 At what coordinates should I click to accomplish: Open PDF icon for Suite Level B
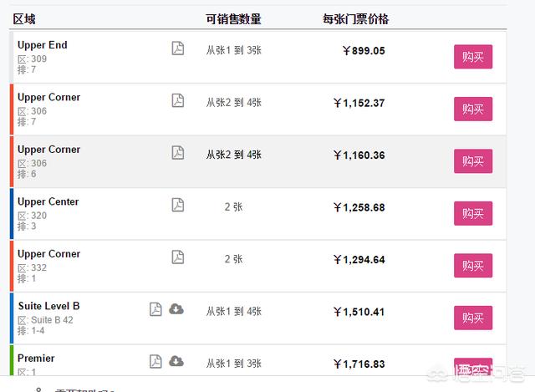(155, 309)
